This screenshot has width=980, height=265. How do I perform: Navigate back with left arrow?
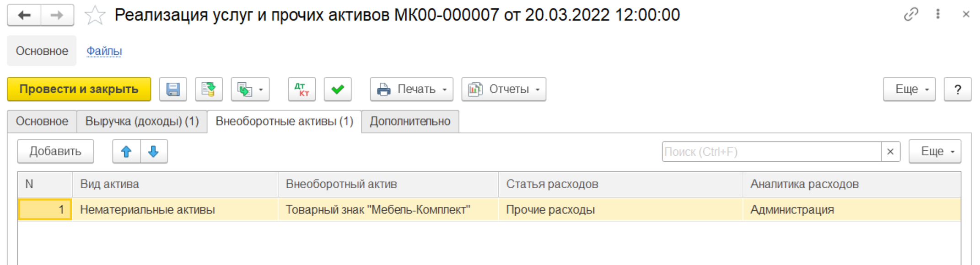[x=24, y=15]
